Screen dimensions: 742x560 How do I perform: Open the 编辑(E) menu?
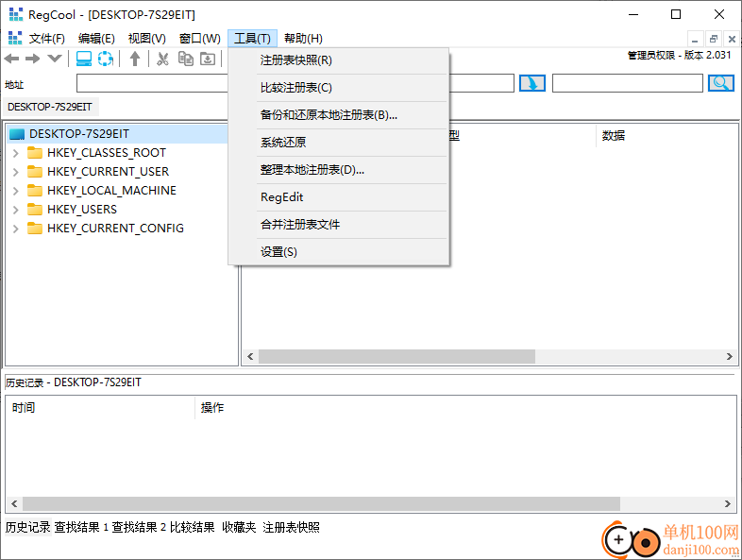(96, 39)
